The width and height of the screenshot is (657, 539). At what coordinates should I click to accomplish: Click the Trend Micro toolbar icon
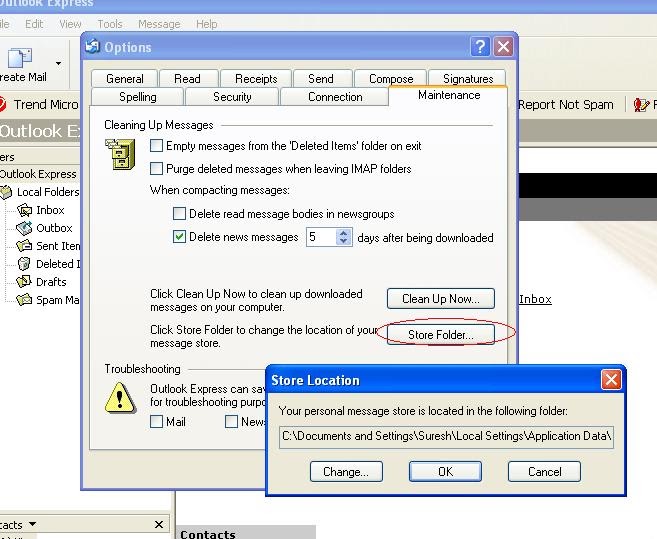2,104
